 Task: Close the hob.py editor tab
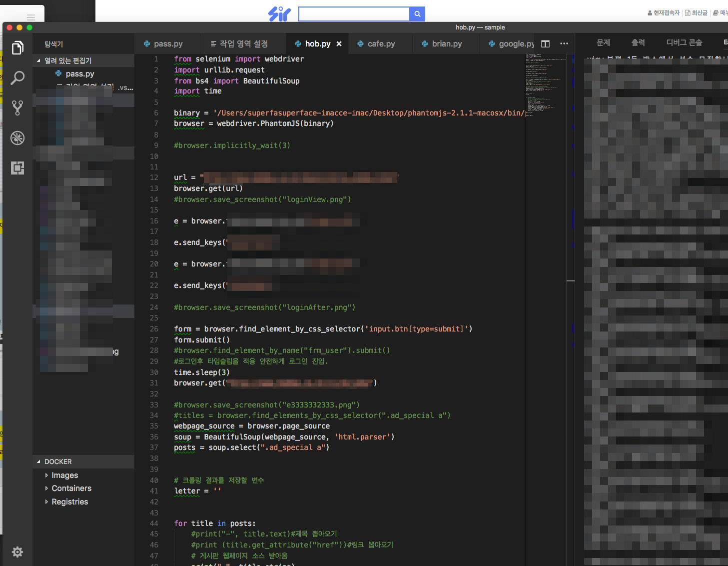click(339, 44)
